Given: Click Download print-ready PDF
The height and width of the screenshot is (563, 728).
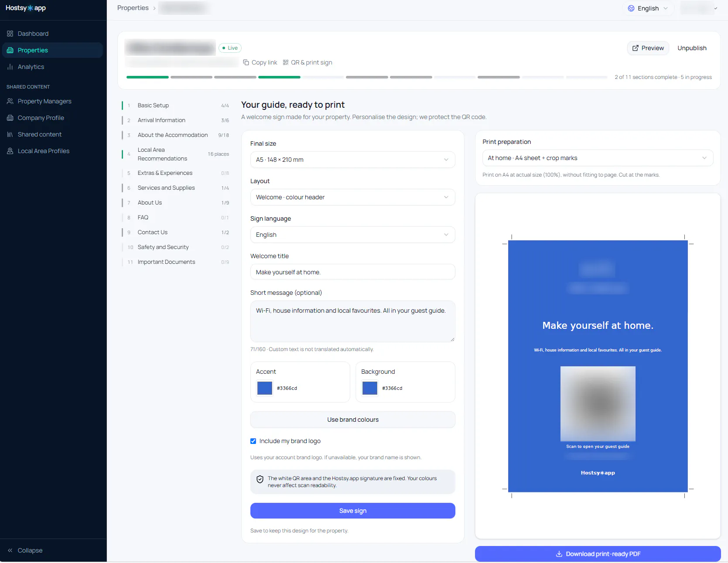Looking at the screenshot, I should (598, 554).
